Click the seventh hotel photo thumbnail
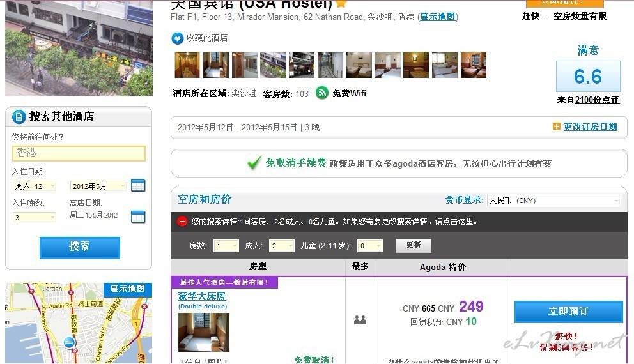This screenshot has width=634, height=364. coord(359,64)
